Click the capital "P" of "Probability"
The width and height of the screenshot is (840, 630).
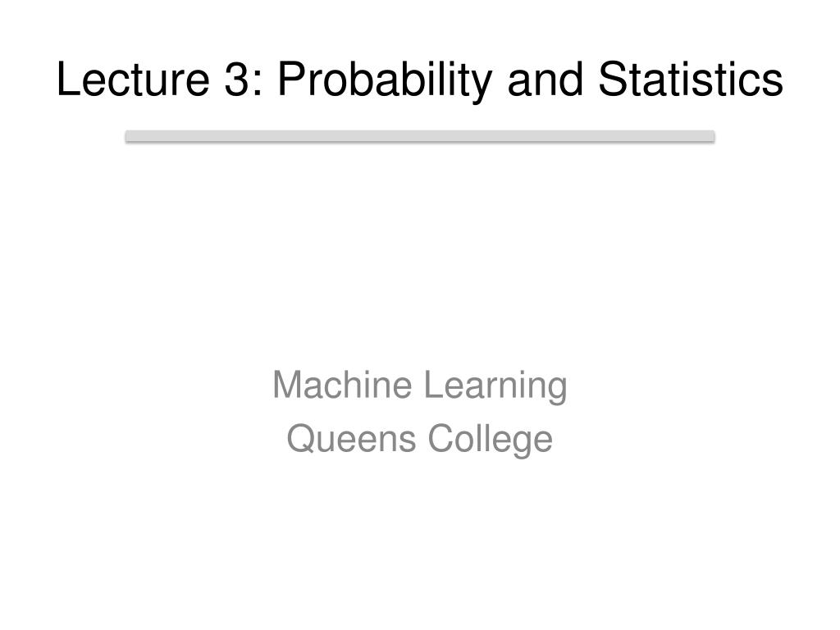[x=291, y=80]
